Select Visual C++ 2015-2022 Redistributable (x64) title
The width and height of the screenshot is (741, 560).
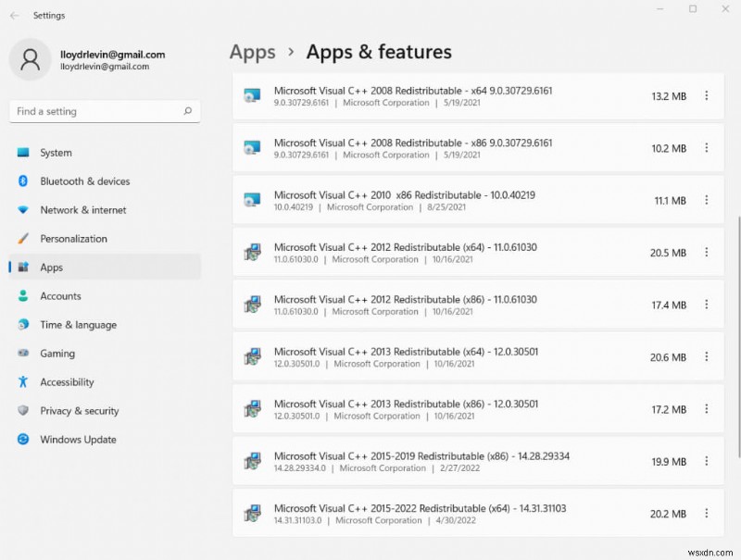click(421, 508)
